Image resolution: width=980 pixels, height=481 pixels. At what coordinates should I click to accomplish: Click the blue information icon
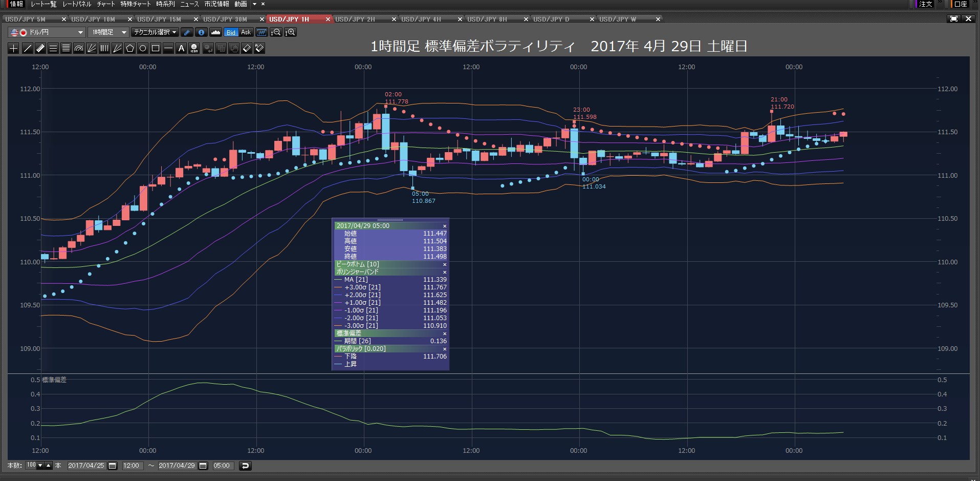tap(201, 32)
